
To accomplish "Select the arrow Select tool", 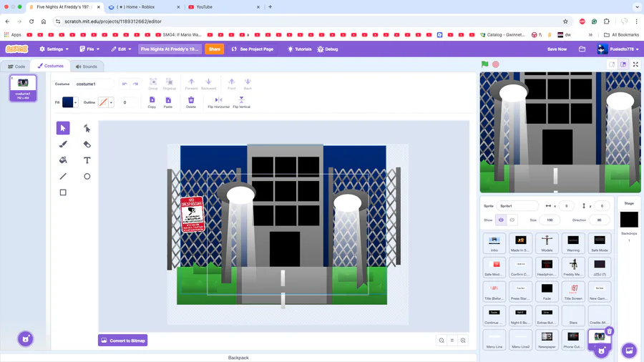I will point(63,128).
